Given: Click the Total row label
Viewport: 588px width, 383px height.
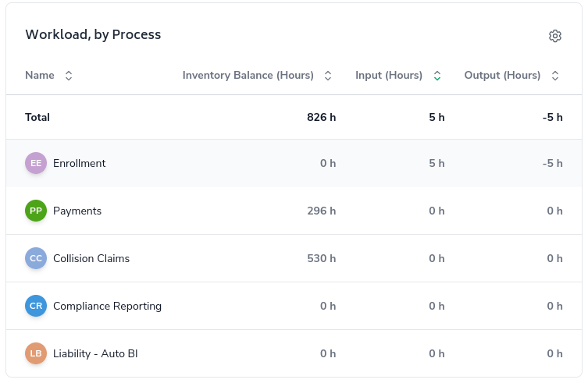Looking at the screenshot, I should (x=37, y=117).
